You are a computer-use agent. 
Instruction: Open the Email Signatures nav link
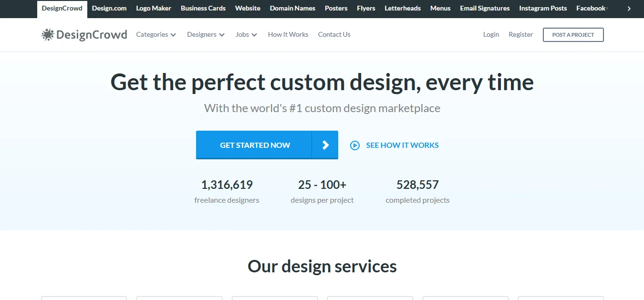485,8
